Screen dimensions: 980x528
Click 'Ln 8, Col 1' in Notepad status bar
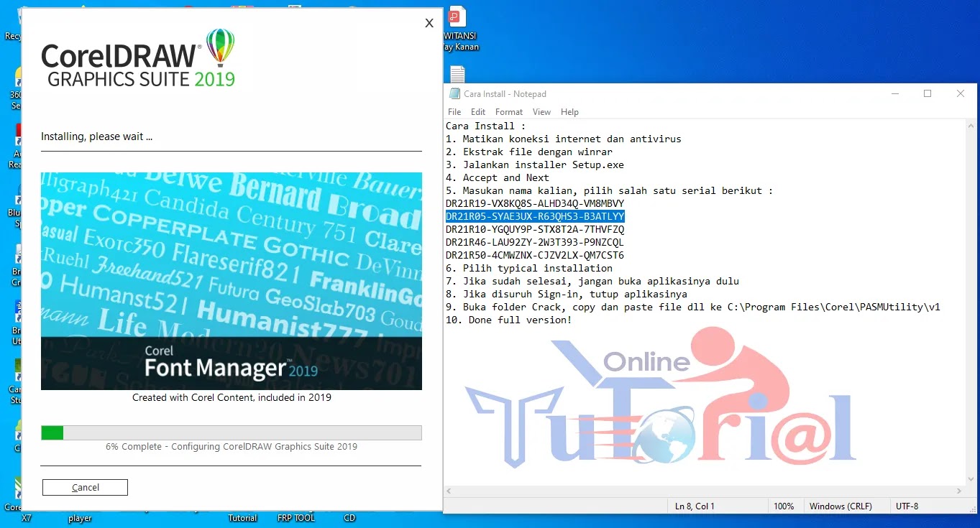coord(695,506)
